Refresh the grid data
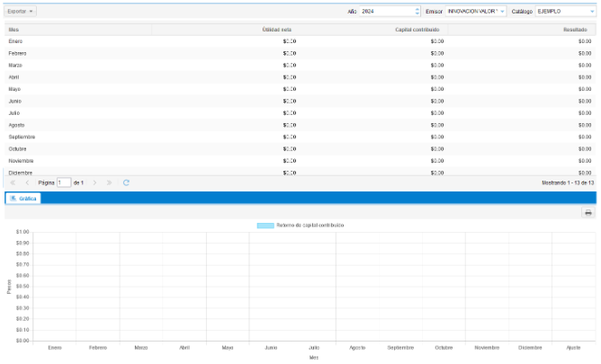The width and height of the screenshot is (601, 364). click(127, 182)
